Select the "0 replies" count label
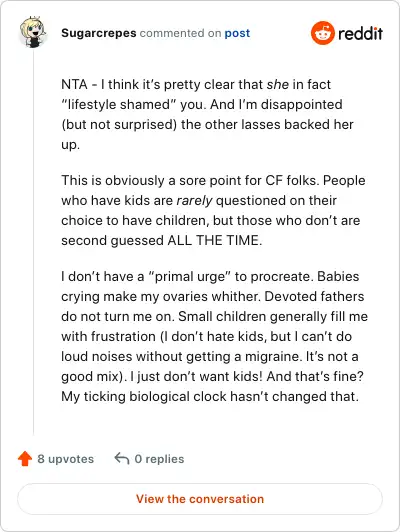Image resolution: width=400 pixels, height=532 pixels. pos(159,459)
